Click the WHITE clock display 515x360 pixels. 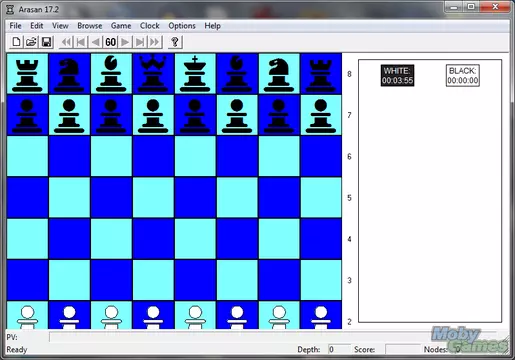tap(397, 75)
